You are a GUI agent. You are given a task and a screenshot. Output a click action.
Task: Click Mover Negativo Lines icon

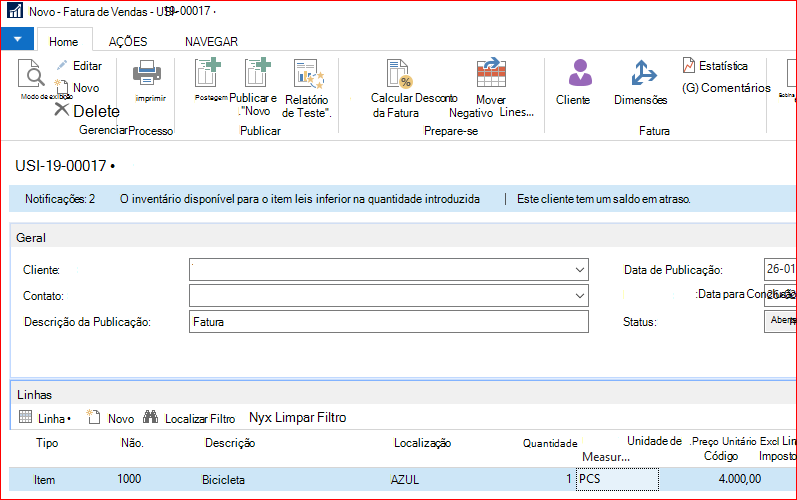pos(491,73)
